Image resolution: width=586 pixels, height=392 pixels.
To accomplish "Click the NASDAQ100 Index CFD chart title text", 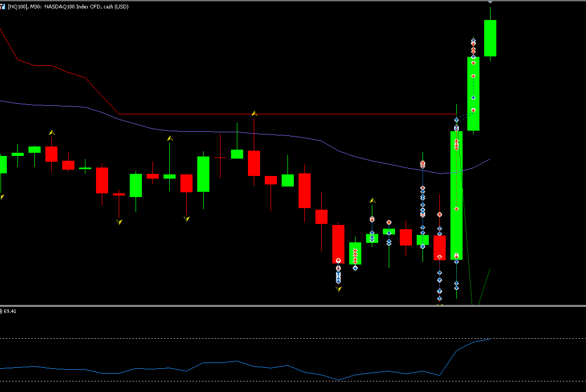I will click(x=87, y=7).
